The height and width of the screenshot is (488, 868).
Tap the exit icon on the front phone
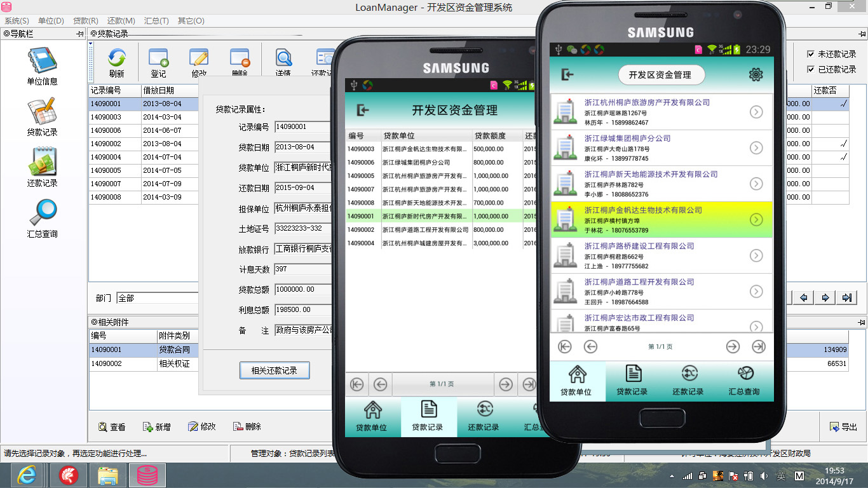click(x=567, y=75)
